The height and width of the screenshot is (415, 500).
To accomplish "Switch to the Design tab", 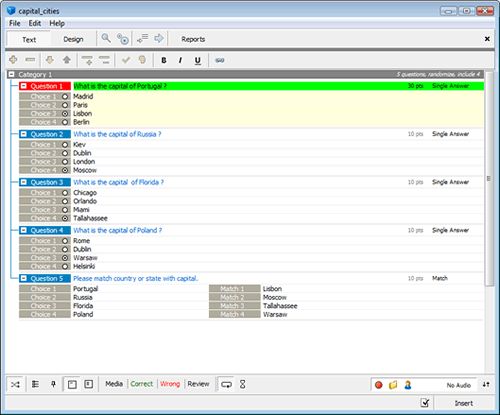I will [x=73, y=39].
